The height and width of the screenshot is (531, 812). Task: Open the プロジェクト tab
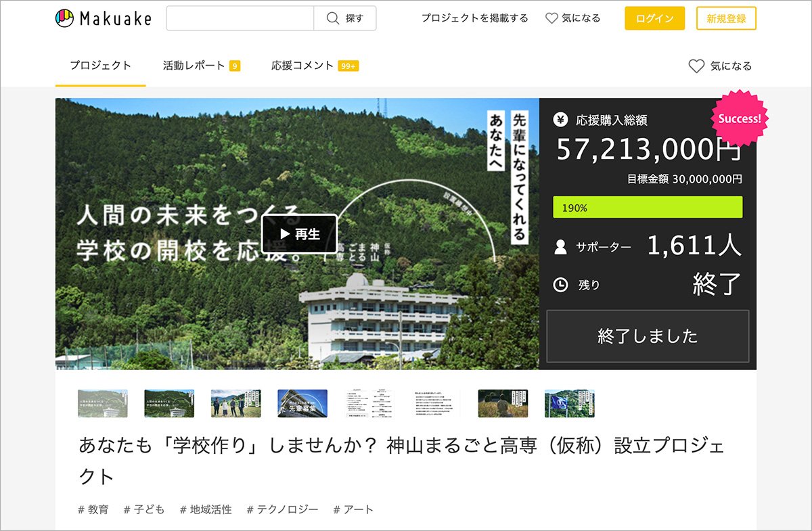[x=100, y=66]
